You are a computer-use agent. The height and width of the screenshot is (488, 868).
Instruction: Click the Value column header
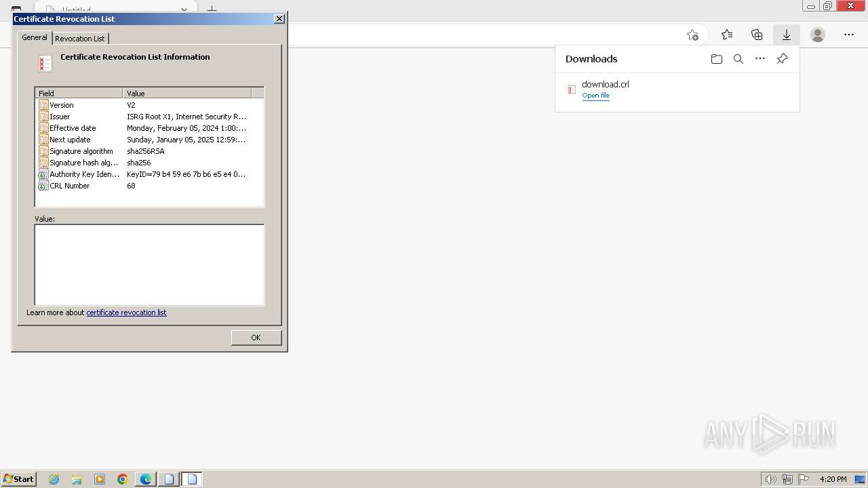(187, 93)
